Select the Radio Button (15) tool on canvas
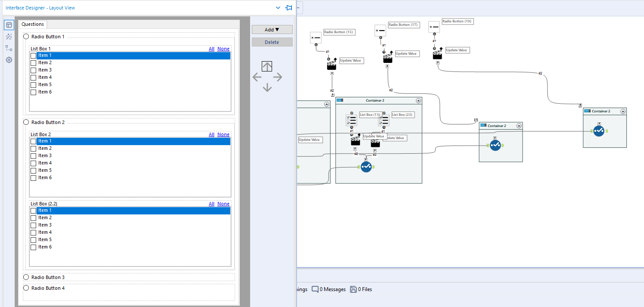Screen dimensions: 644x307 point(316,37)
